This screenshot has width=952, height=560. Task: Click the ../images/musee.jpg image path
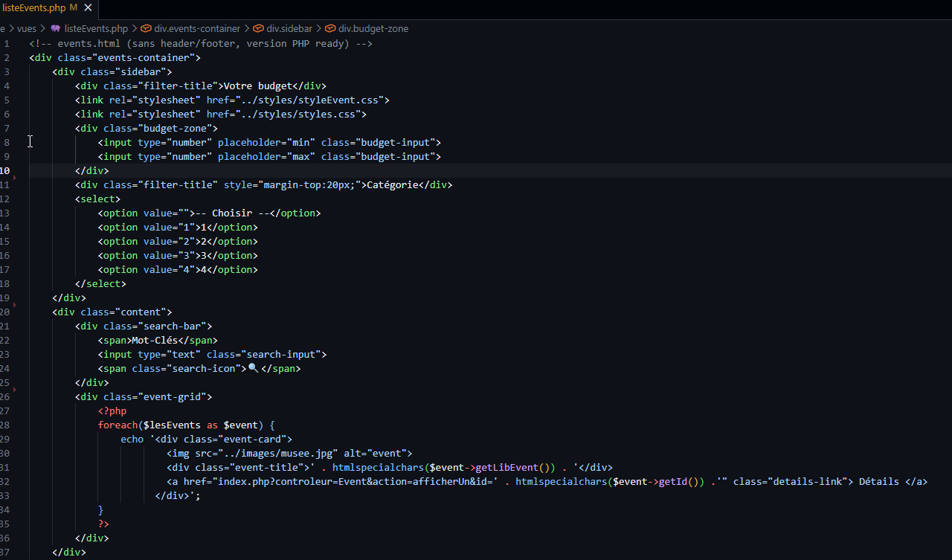(275, 454)
